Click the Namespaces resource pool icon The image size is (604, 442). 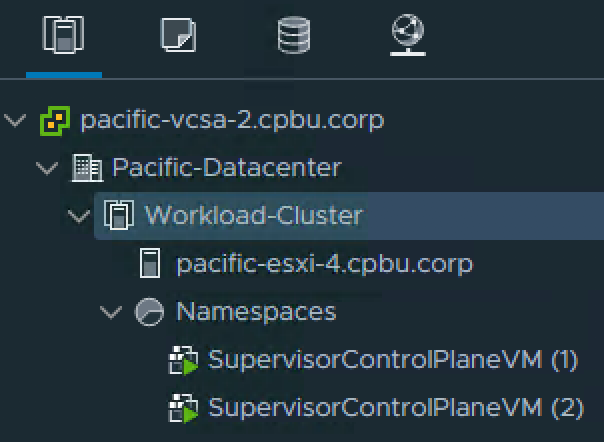[150, 312]
